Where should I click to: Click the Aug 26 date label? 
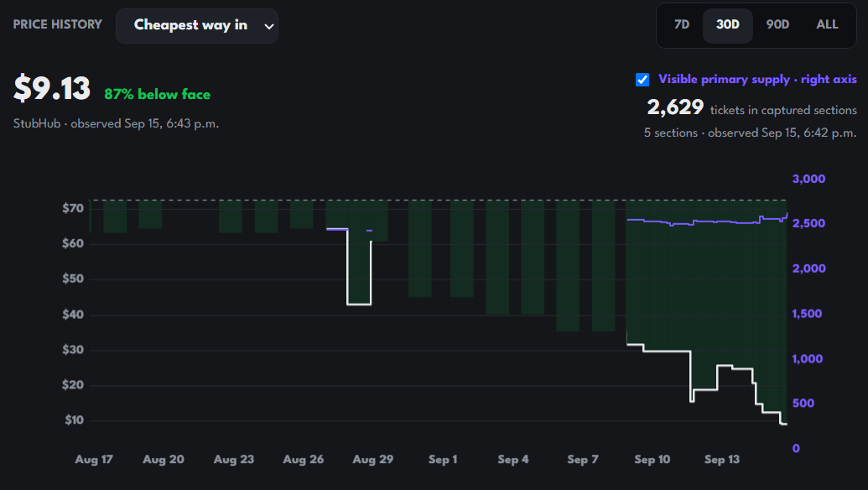tap(304, 460)
